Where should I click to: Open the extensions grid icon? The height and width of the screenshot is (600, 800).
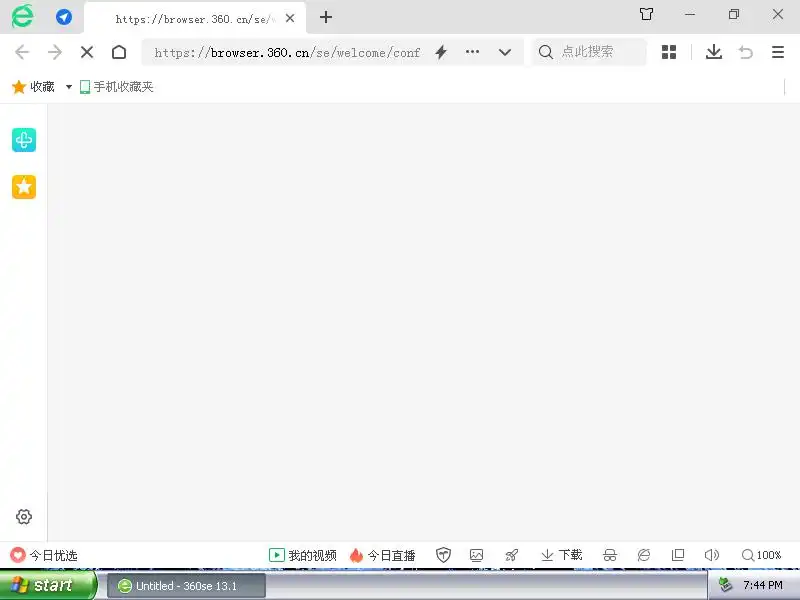pos(669,52)
